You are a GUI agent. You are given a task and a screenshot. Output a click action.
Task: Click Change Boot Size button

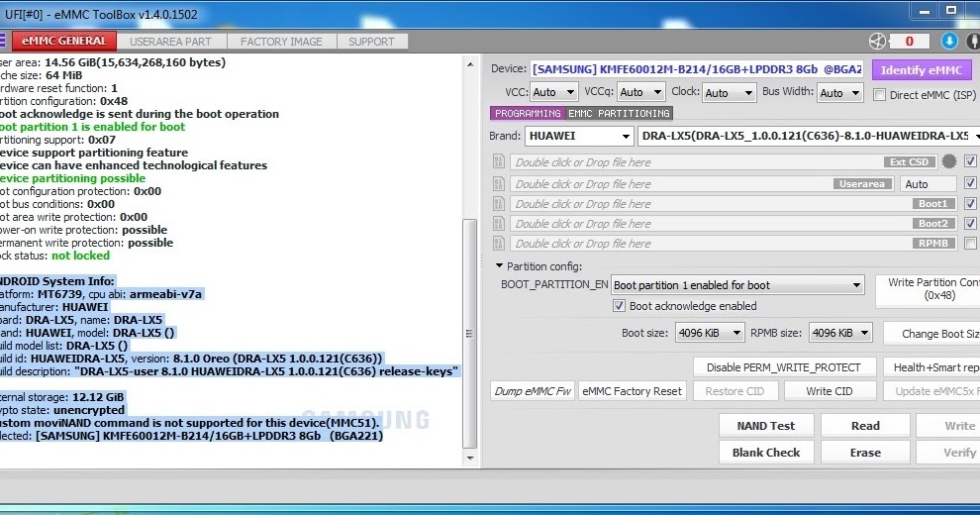(931, 334)
